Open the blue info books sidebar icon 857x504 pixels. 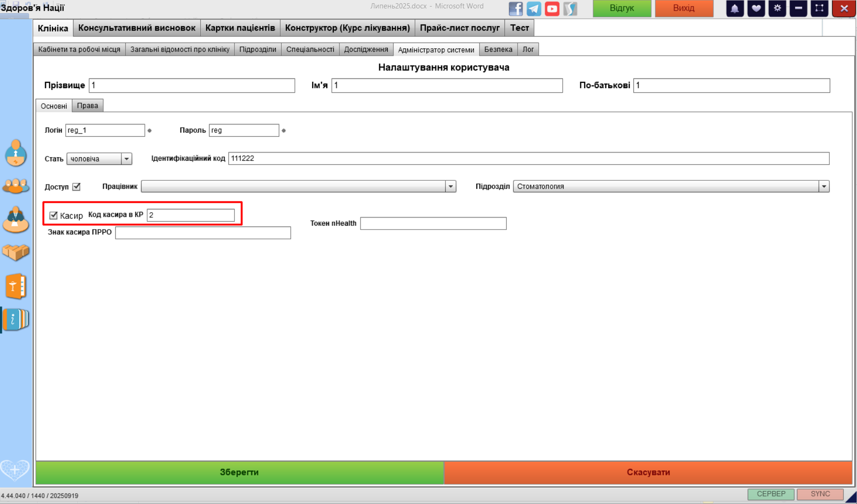point(15,319)
